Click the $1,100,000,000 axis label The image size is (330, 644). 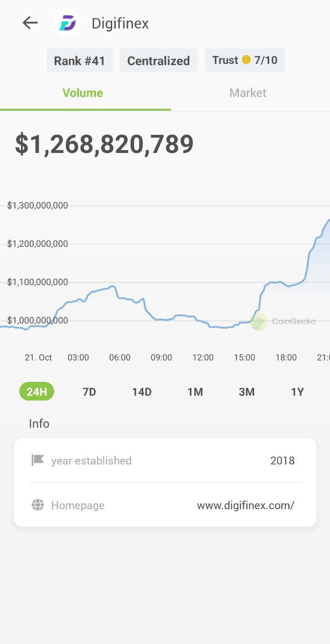pyautogui.click(x=38, y=282)
